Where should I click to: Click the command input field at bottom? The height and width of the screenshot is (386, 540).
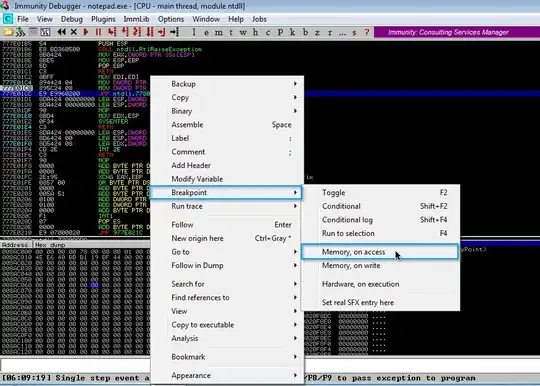point(75,365)
